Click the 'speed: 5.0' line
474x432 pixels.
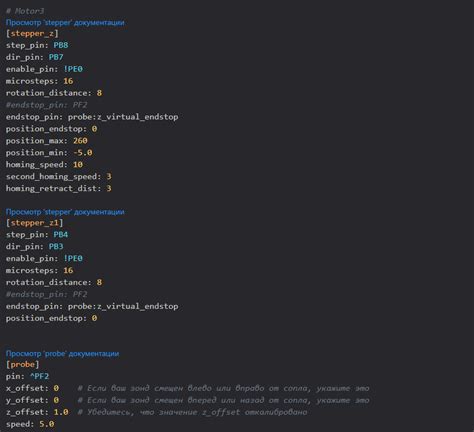coord(30,424)
